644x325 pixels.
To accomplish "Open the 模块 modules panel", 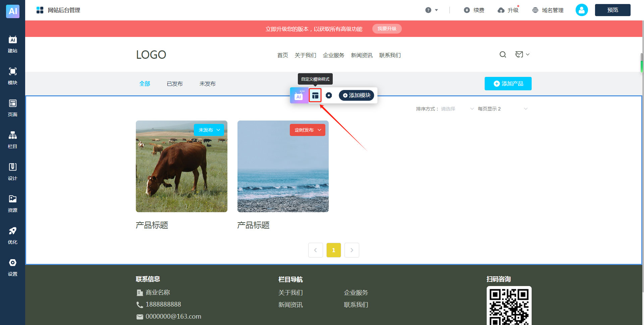I will click(13, 76).
